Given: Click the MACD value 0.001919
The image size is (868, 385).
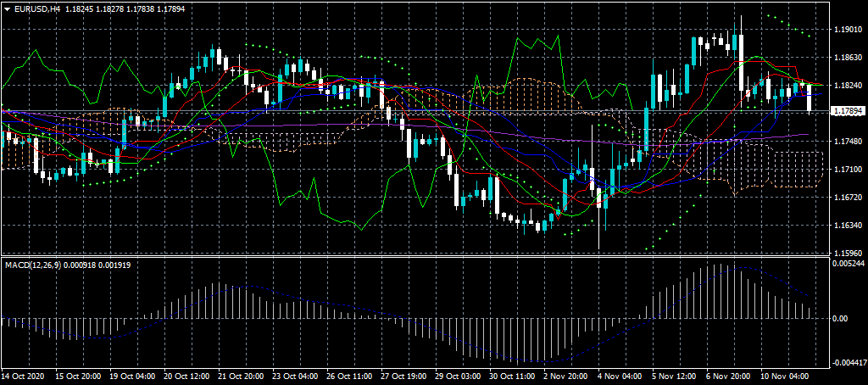Looking at the screenshot, I should pyautogui.click(x=114, y=265).
